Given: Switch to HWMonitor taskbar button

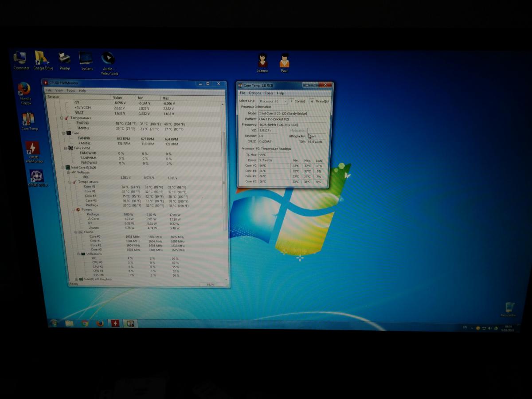Looking at the screenshot, I should pyautogui.click(x=115, y=323).
